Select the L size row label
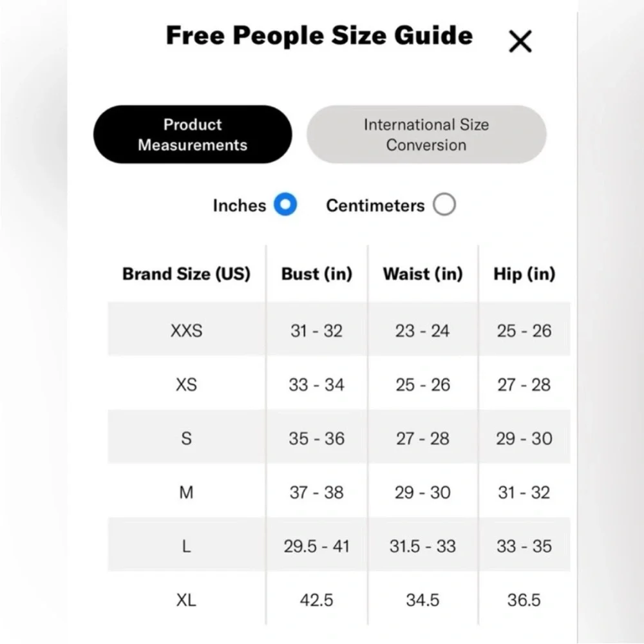Screen dimensions: 644x644 point(187,547)
